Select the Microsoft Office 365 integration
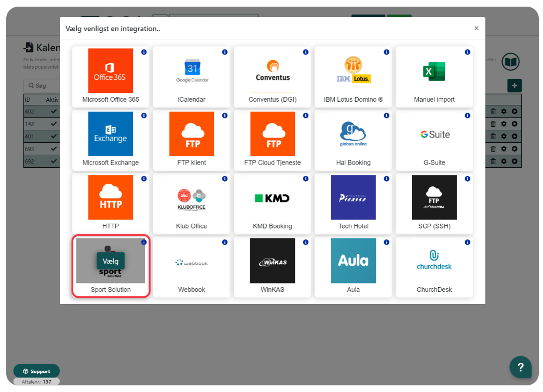The width and height of the screenshot is (543, 392). (111, 76)
